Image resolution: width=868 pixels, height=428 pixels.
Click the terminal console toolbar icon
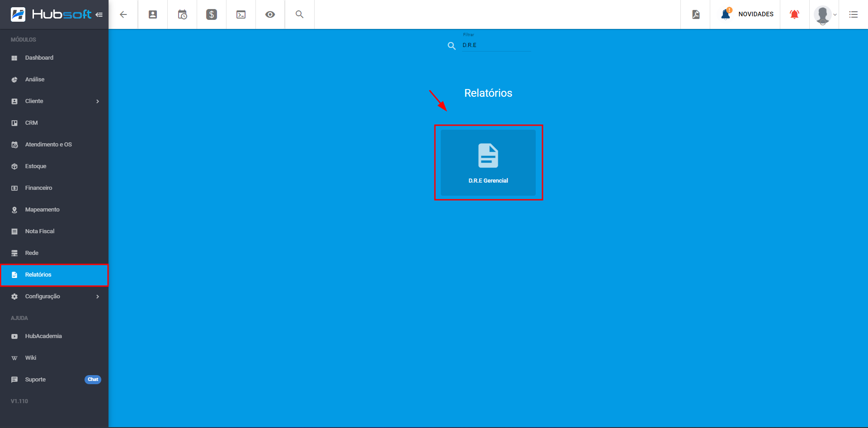coord(241,14)
